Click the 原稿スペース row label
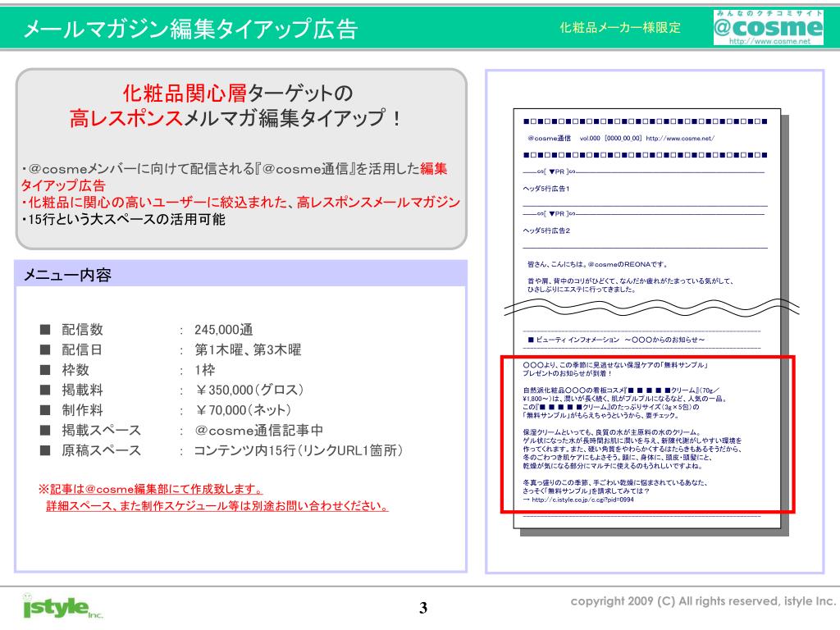This screenshot has height=630, width=840. (x=101, y=450)
